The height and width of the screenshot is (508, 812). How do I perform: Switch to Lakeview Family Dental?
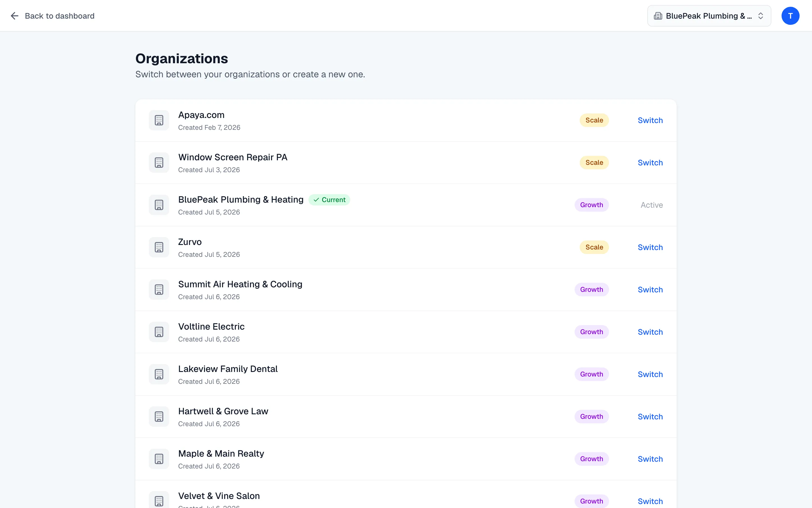(650, 374)
